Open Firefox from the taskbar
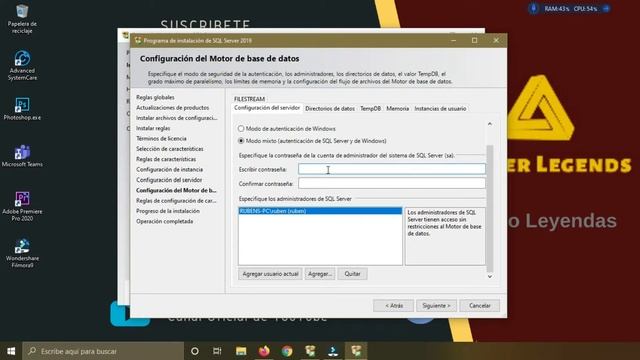This screenshot has height=360, width=640. pyautogui.click(x=264, y=351)
